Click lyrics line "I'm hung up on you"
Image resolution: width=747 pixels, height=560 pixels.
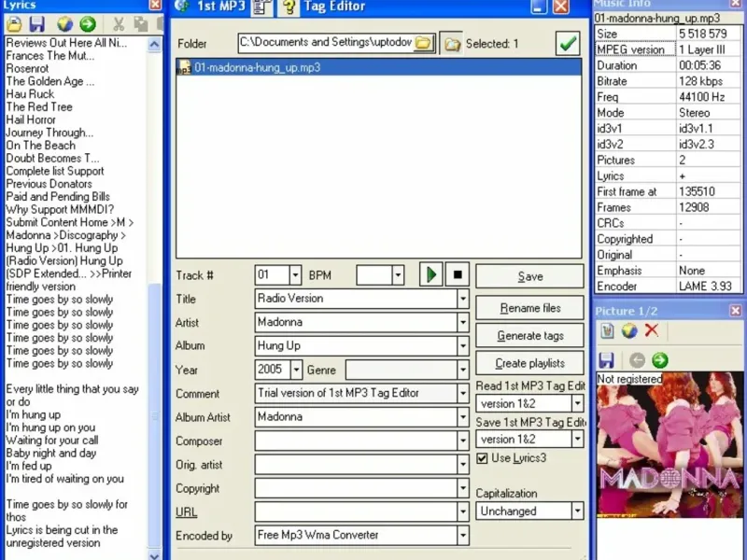(x=50, y=427)
